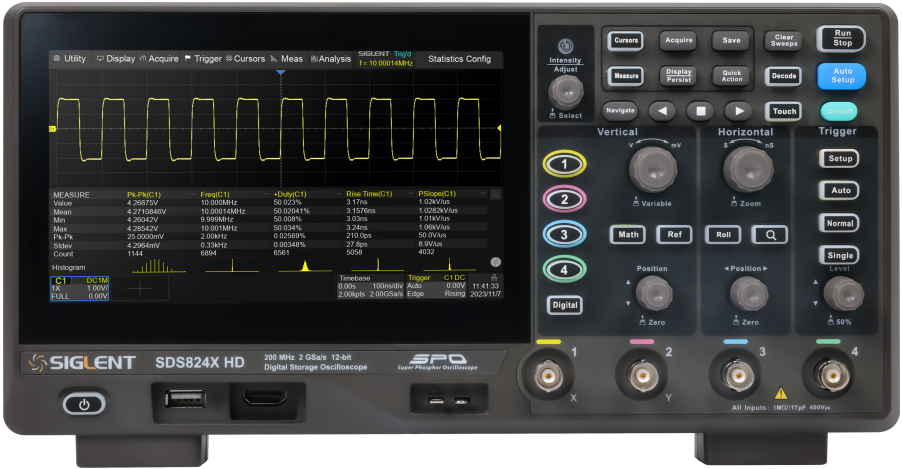Select the yellow trigger level arrow marker

point(499,128)
